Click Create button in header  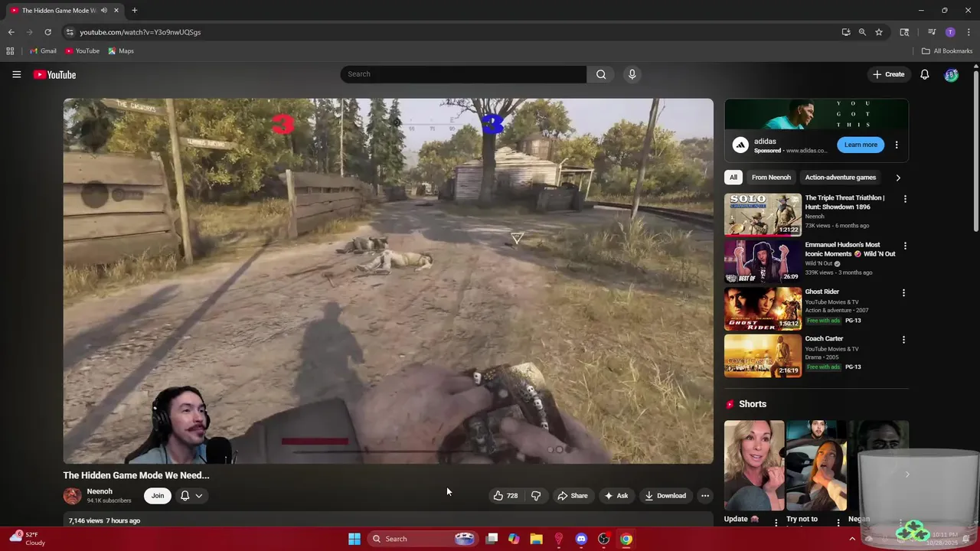tap(889, 74)
